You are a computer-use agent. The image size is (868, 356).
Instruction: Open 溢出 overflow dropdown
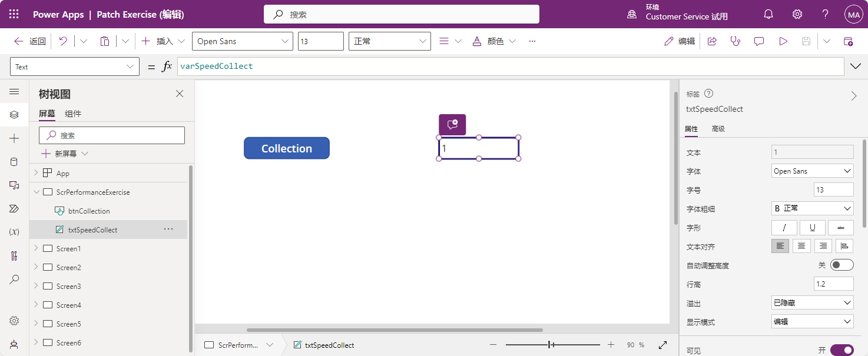813,302
